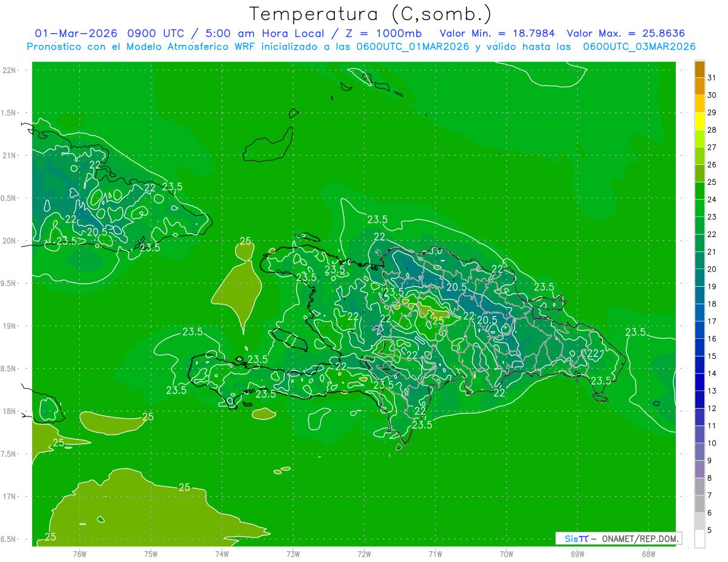Click the '76W' longitude axis label
The height and width of the screenshot is (562, 728).
pyautogui.click(x=79, y=554)
